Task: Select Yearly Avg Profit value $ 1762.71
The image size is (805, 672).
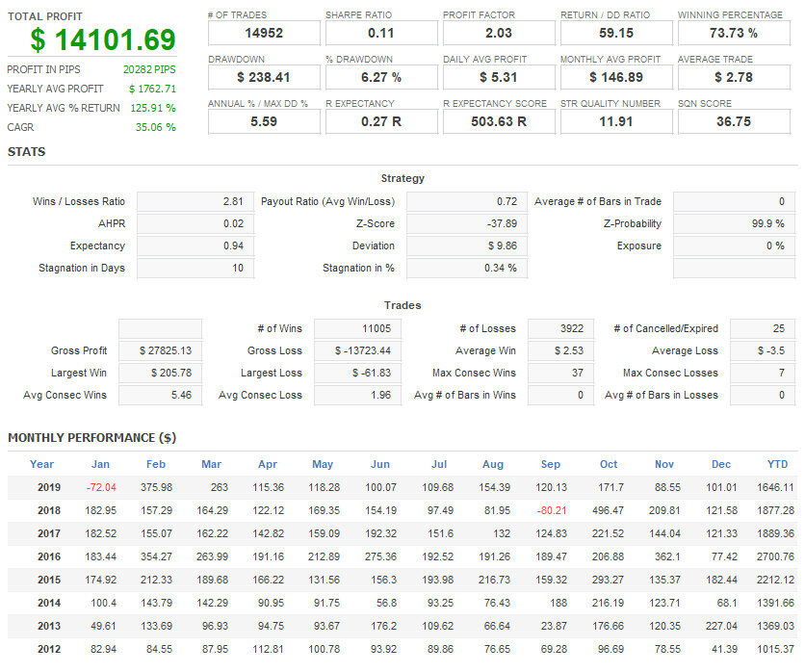Action: point(152,89)
